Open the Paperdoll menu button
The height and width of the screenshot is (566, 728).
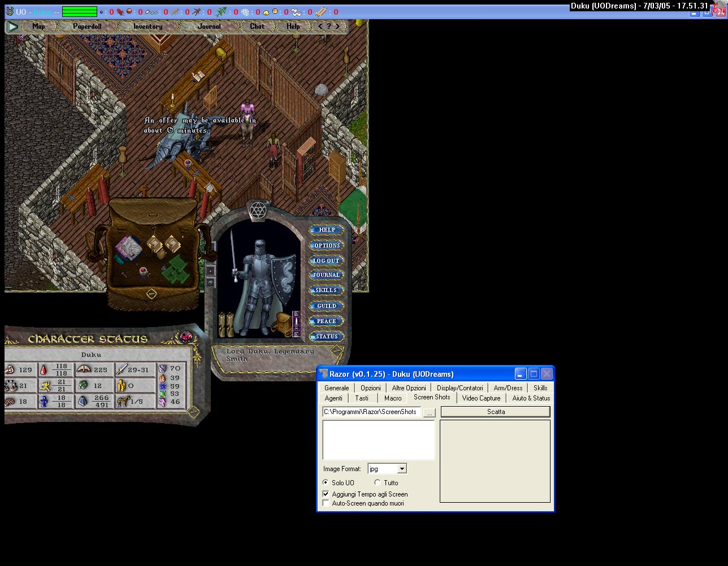[x=87, y=27]
